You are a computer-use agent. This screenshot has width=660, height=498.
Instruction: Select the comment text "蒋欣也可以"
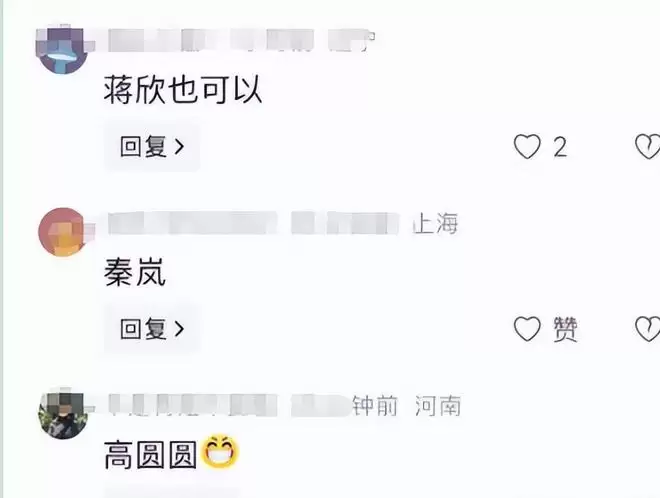pos(183,90)
